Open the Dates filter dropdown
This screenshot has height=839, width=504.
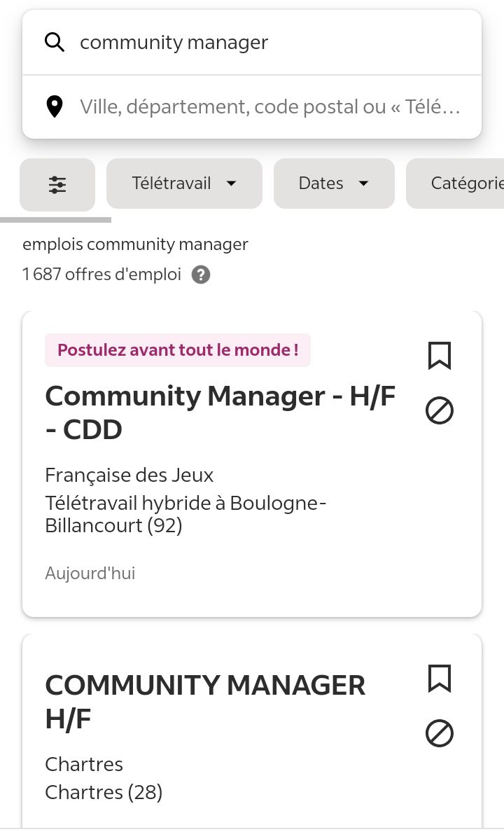(333, 183)
